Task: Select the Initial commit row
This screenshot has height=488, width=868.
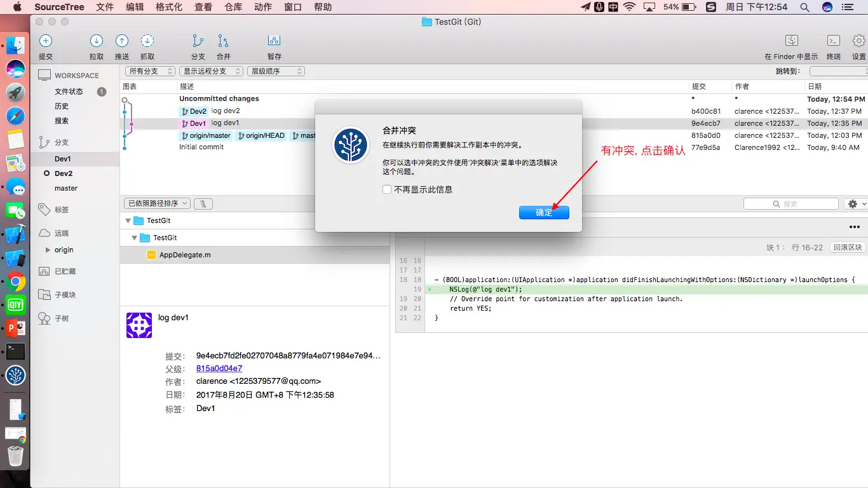Action: tap(494, 147)
